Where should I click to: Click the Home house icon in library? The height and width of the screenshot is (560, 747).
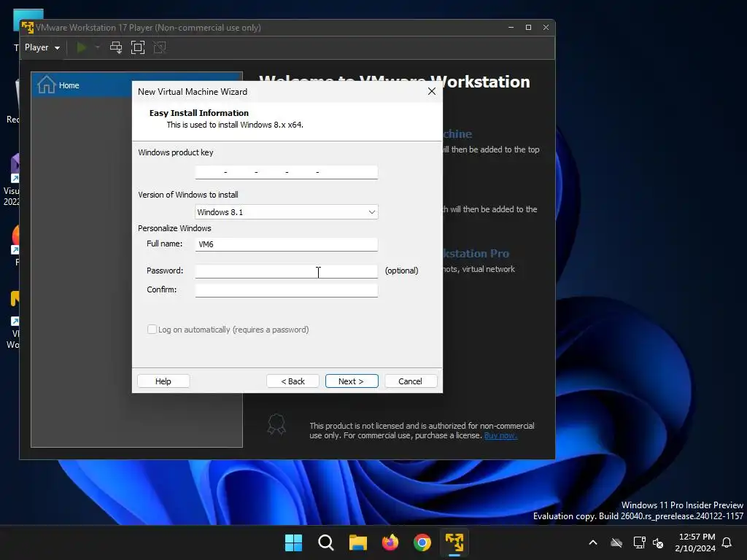[x=46, y=85]
